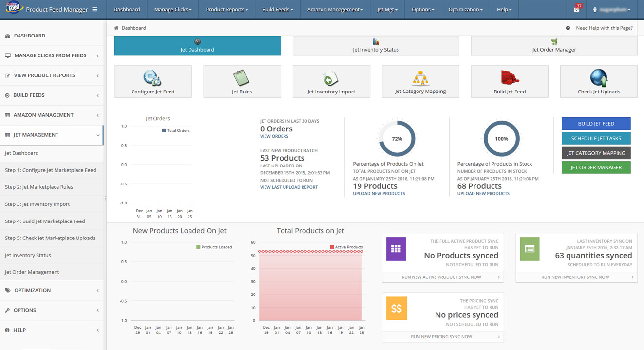Open Jet Category Mapping hierarchy icon
Screen dimensions: 644x350
point(420,78)
